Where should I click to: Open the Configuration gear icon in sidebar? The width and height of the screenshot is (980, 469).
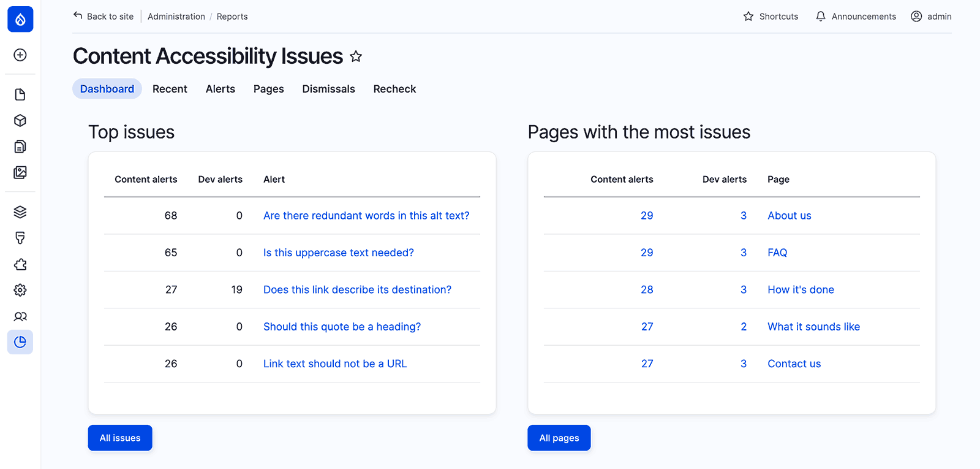(20, 290)
